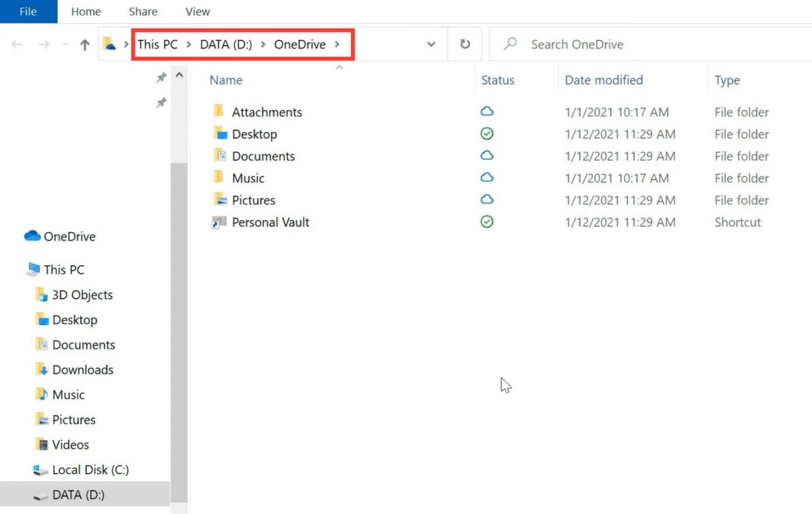
Task: Click the refresh icon in the address bar
Action: coord(465,44)
